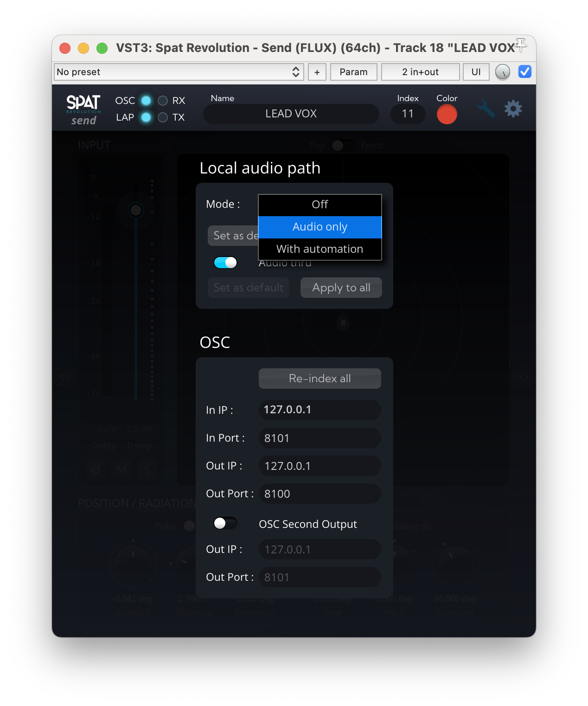Choose Off in the Mode list
The width and height of the screenshot is (588, 706).
pyautogui.click(x=320, y=205)
